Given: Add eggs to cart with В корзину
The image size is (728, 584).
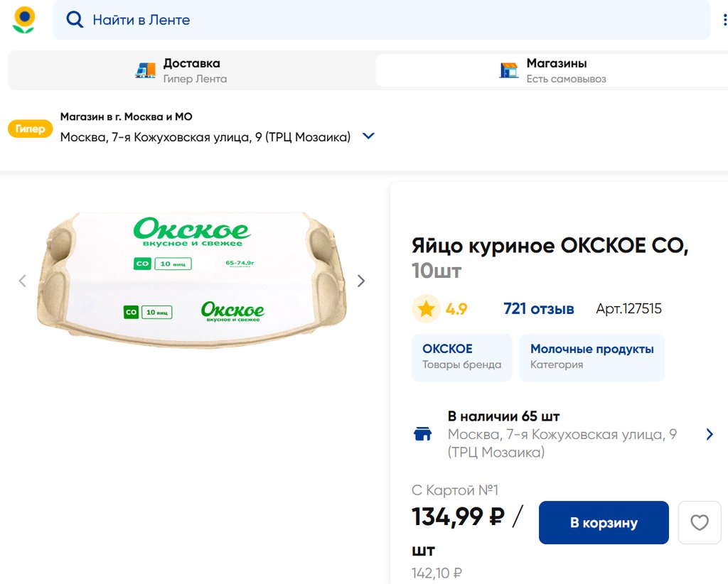Looking at the screenshot, I should pos(604,523).
